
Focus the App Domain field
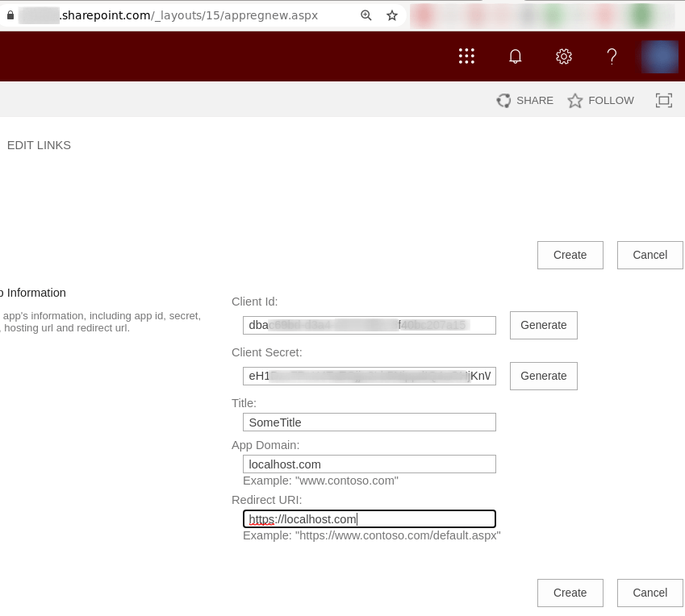coord(369,464)
